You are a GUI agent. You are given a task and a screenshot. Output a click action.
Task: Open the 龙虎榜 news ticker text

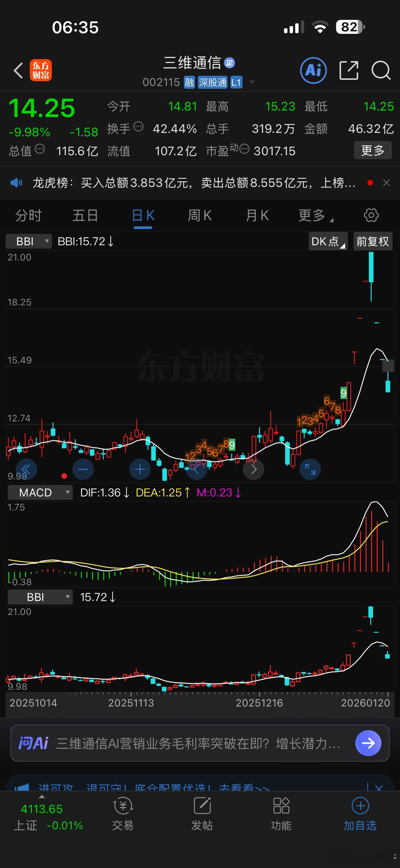[194, 183]
